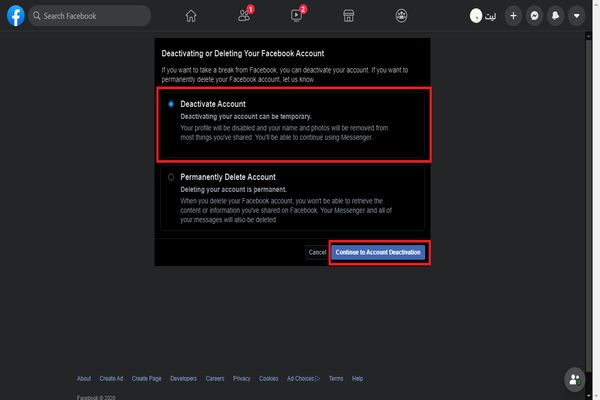Go to the Home feed icon
Viewport: 600px width, 400px height.
coord(191,16)
